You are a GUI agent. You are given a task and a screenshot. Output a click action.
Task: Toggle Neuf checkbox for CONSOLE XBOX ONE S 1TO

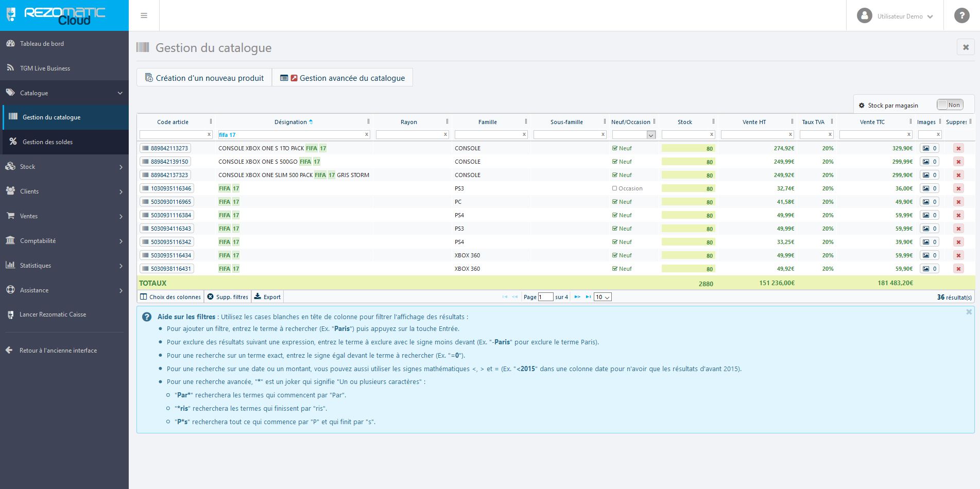click(614, 148)
